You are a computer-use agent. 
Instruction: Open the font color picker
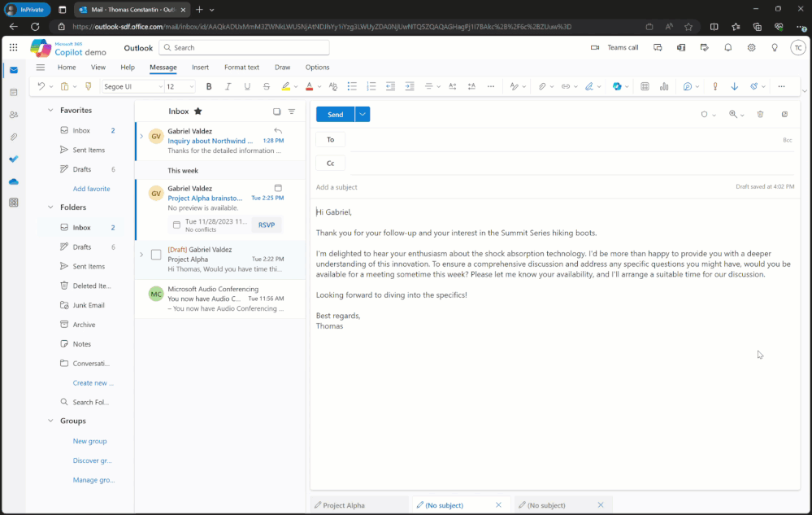310,86
